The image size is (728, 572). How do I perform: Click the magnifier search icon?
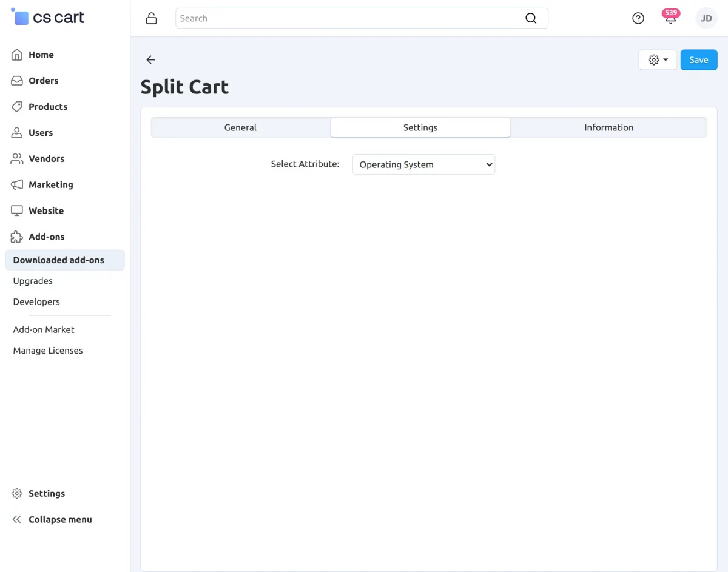click(531, 18)
